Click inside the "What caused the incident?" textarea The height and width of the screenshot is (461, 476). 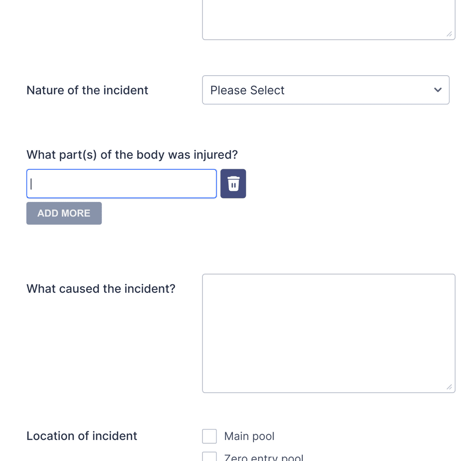tap(328, 333)
